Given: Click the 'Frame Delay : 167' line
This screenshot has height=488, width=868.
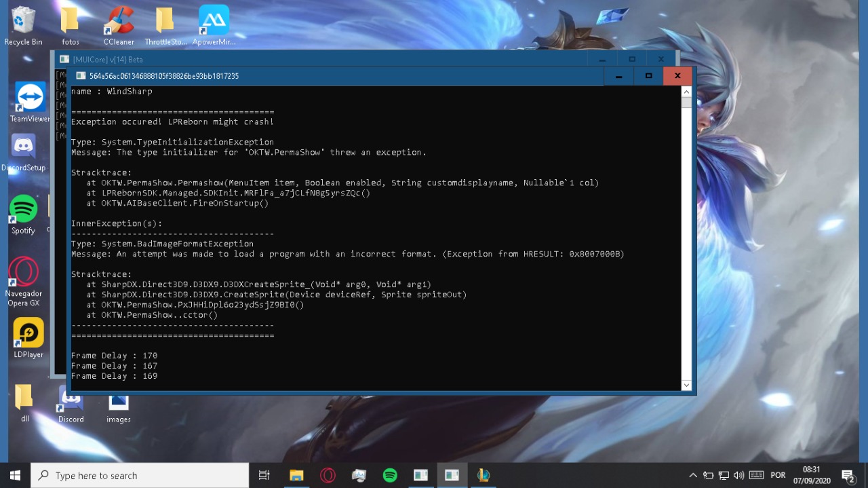Looking at the screenshot, I should tap(114, 366).
